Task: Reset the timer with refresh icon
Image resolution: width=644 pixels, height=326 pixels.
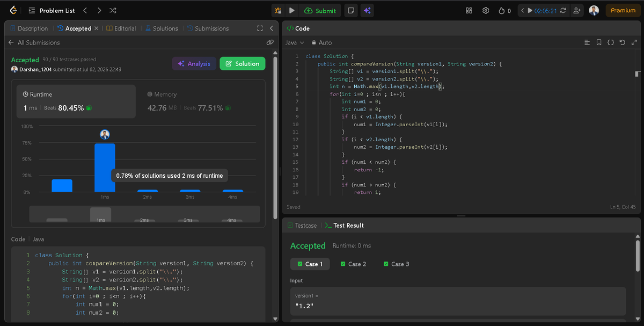Action: [x=563, y=11]
